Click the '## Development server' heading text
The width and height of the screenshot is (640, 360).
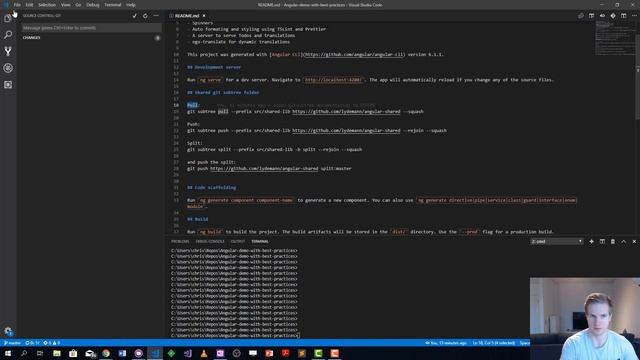coord(214,67)
